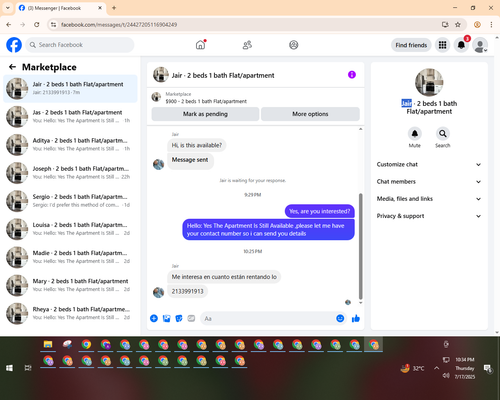
Task: Bookmark this page using the star icon
Action: (x=458, y=24)
